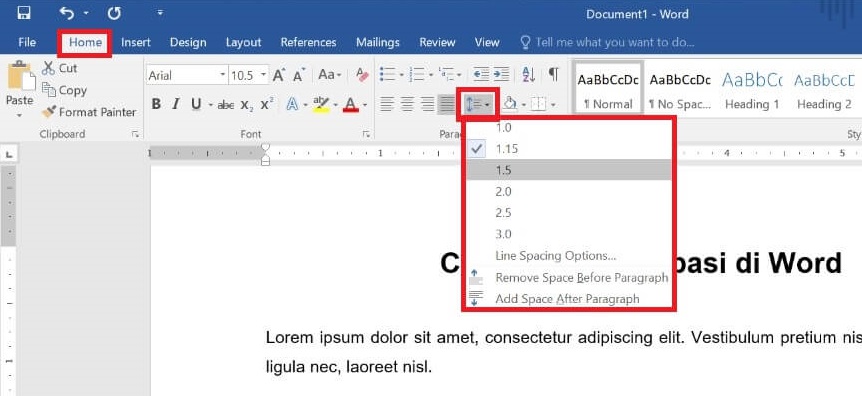Choose 1.0 line spacing
The height and width of the screenshot is (396, 862).
click(568, 128)
